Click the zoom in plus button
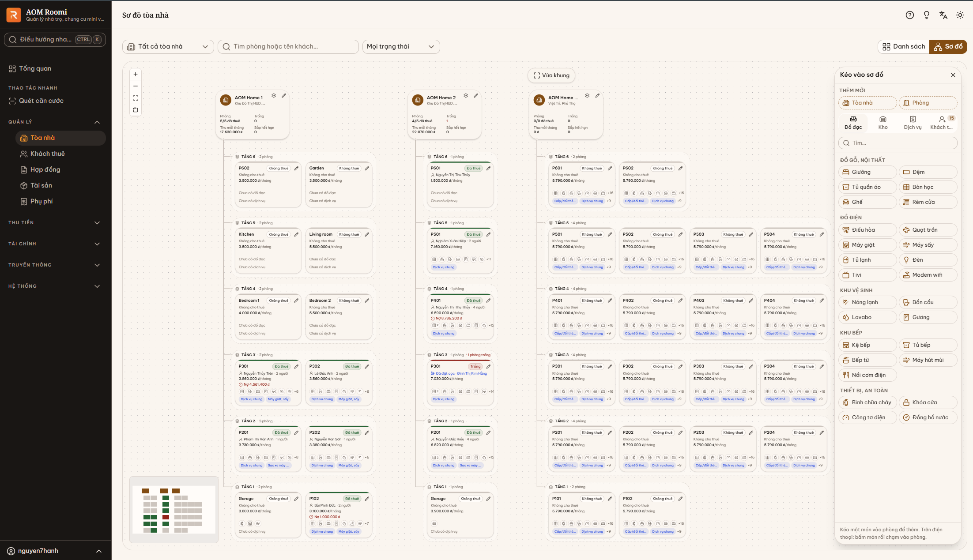 point(136,74)
